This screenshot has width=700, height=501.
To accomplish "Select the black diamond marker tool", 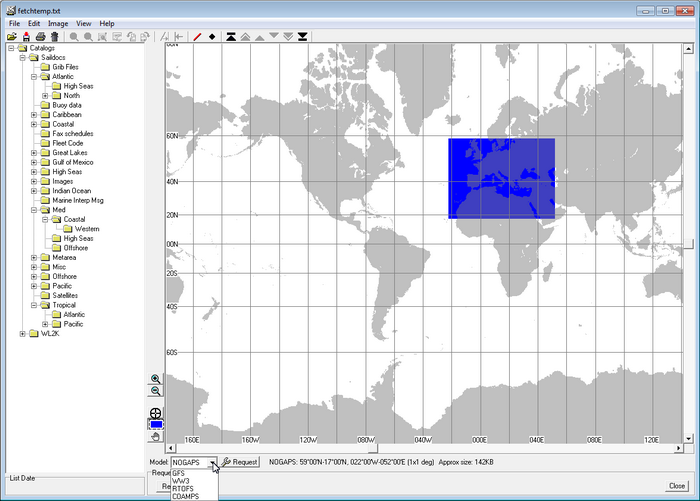I will tap(212, 37).
